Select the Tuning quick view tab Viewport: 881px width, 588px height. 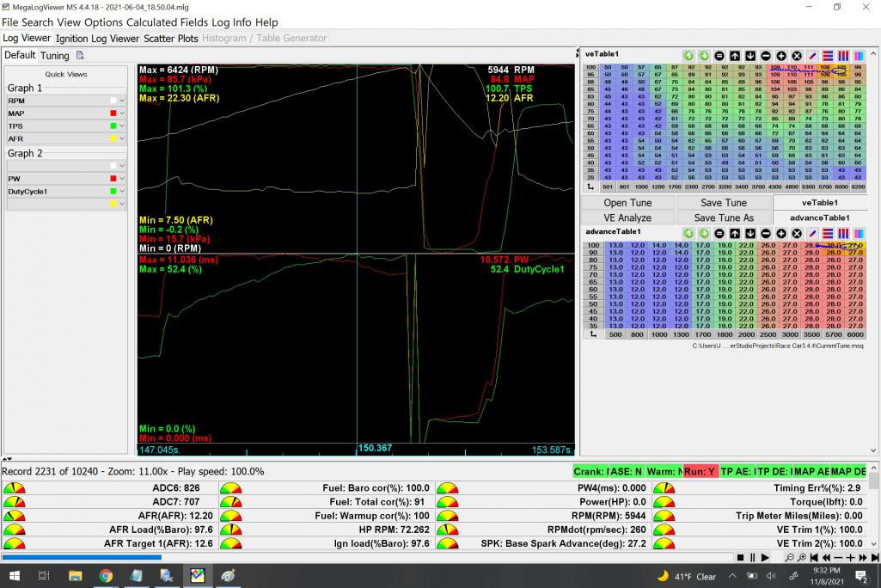[x=54, y=55]
